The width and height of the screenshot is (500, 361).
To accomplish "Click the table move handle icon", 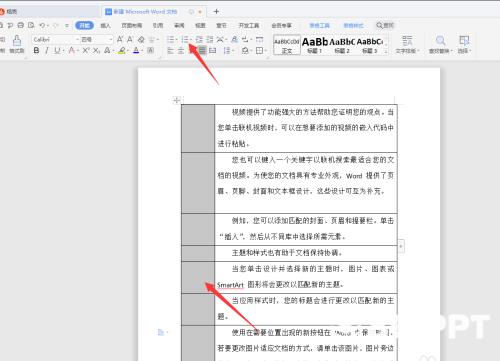I will click(x=177, y=100).
